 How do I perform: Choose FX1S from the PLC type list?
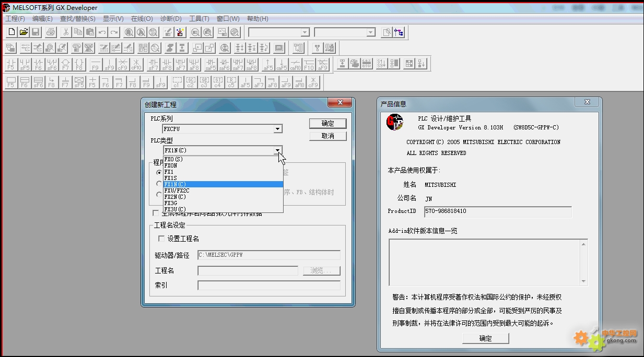(x=223, y=178)
